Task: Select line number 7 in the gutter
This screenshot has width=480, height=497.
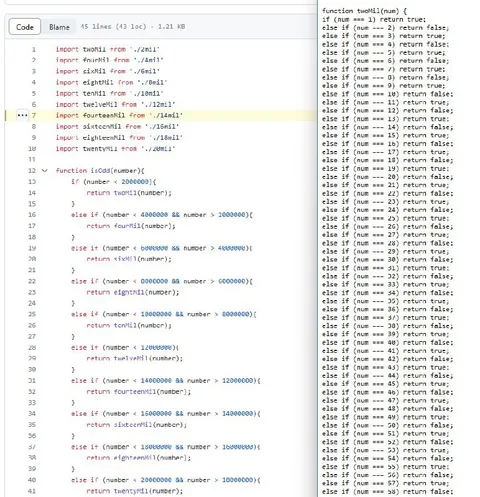Action: point(34,115)
